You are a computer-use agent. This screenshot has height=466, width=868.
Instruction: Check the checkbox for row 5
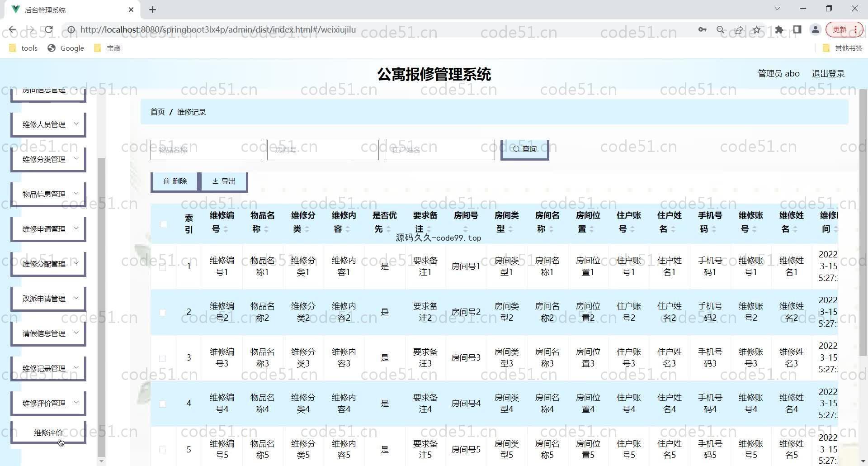pyautogui.click(x=163, y=450)
